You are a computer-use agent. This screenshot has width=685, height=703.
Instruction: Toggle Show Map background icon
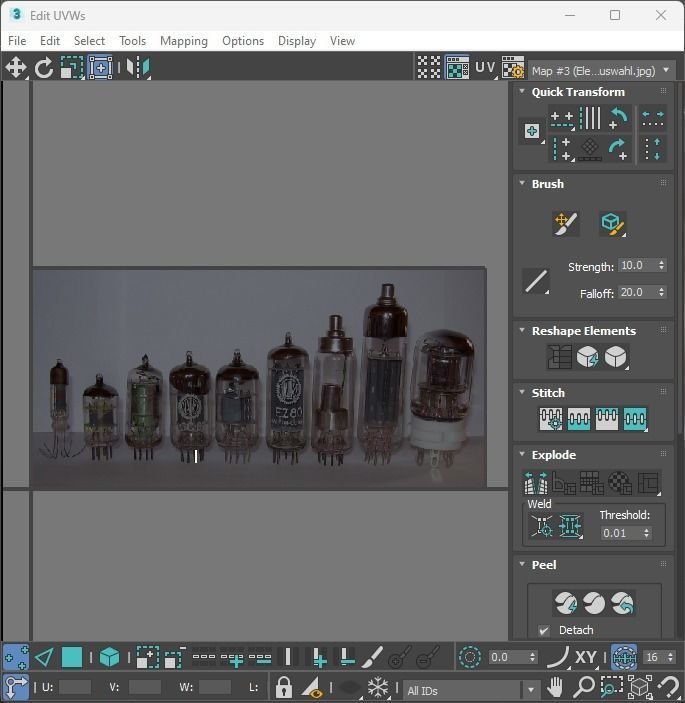coord(457,68)
